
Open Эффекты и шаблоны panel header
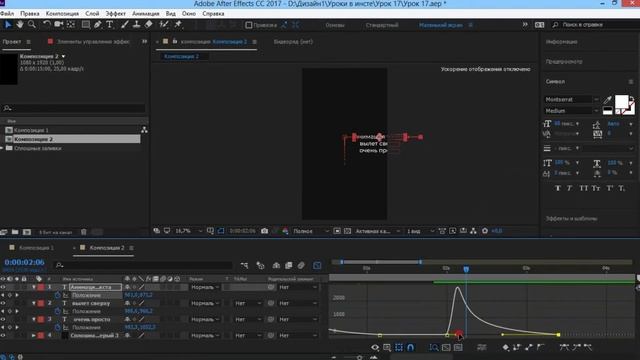tap(571, 219)
